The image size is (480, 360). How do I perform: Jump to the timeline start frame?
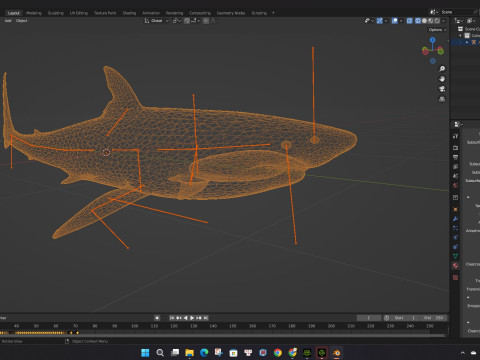point(172,318)
